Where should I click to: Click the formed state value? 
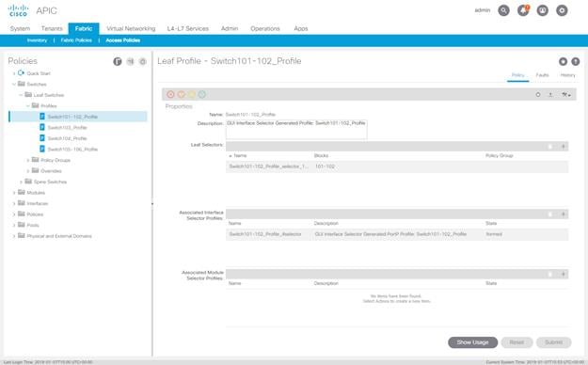[494, 234]
